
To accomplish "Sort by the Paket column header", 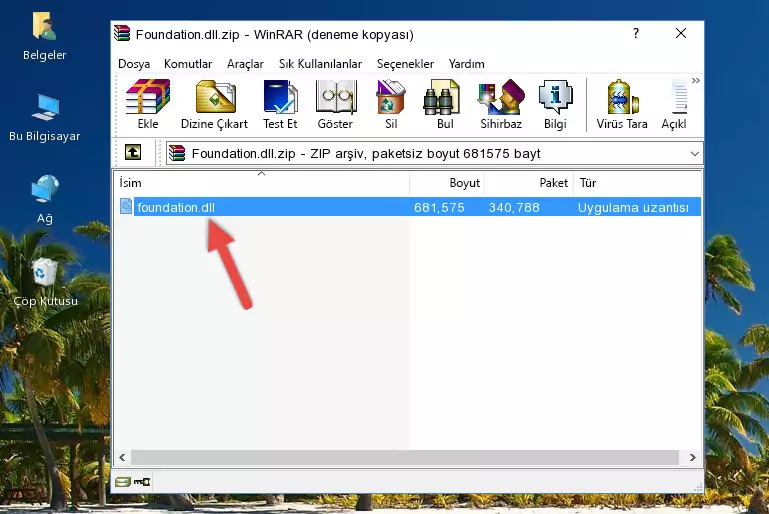I will 529,183.
